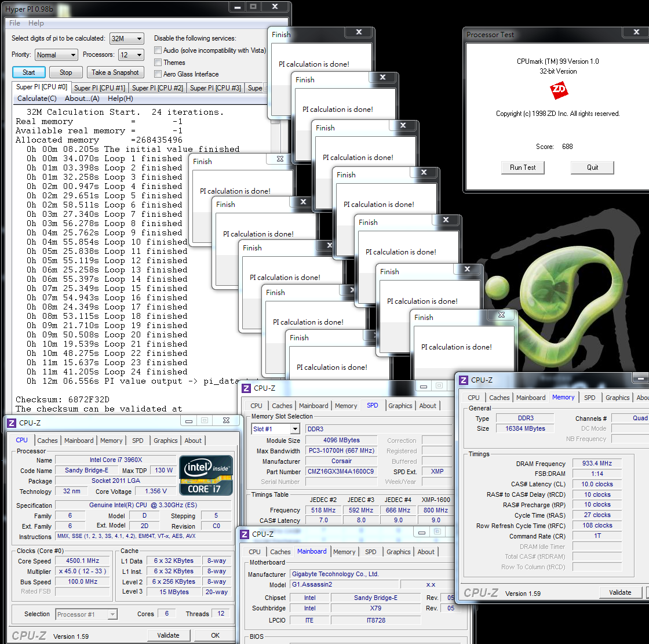Click the Intel Core i7 inside logo

point(206,475)
